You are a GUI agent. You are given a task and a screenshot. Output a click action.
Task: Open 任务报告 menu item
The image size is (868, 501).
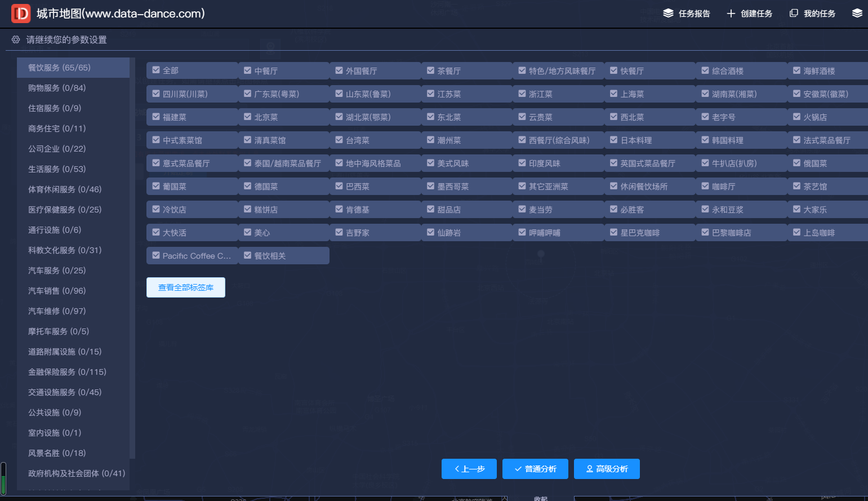687,14
